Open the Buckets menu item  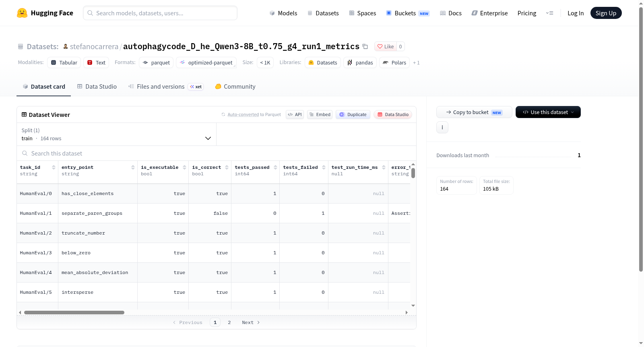[x=408, y=13]
